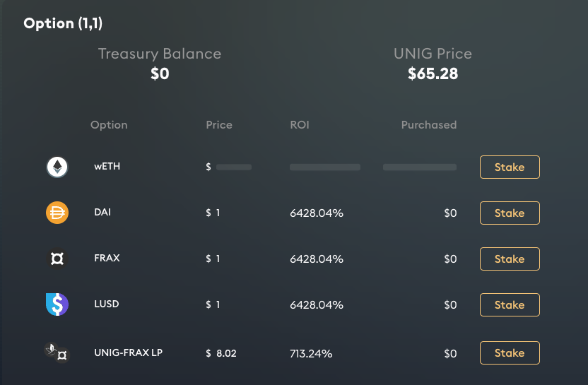Screen dimensions: 588x385
Task: Stake in the DAI option
Action: (510, 213)
